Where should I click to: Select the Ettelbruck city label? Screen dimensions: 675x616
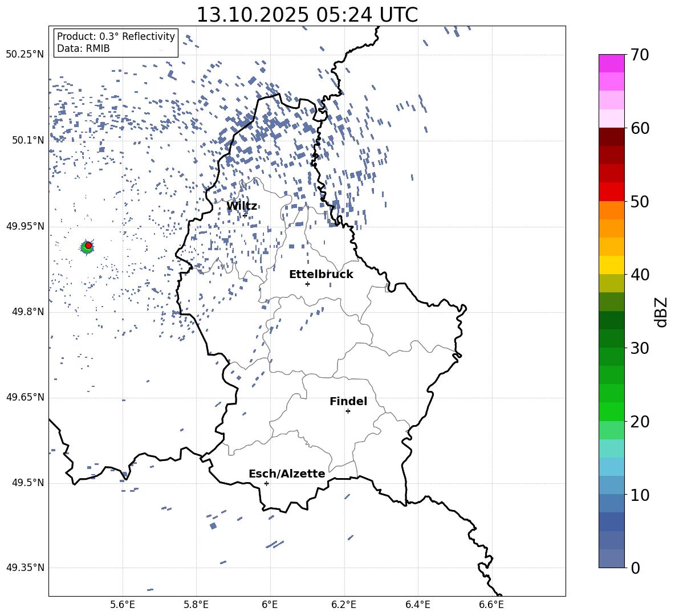321,275
